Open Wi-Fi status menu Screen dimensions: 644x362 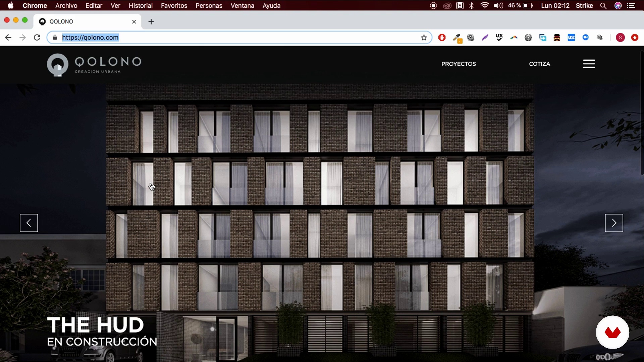485,5
